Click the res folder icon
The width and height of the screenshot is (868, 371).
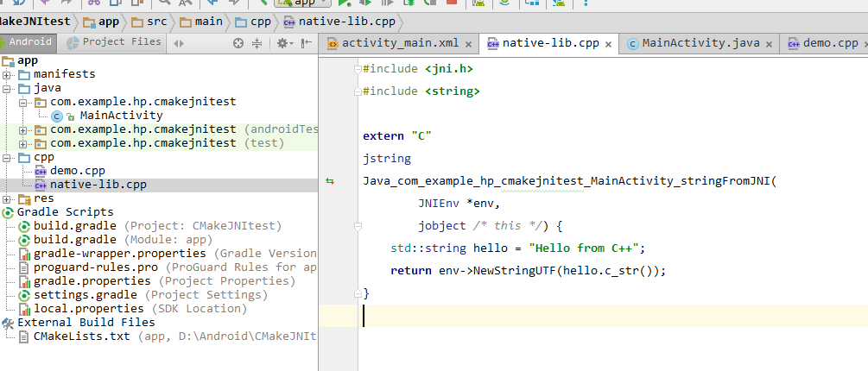[x=24, y=199]
